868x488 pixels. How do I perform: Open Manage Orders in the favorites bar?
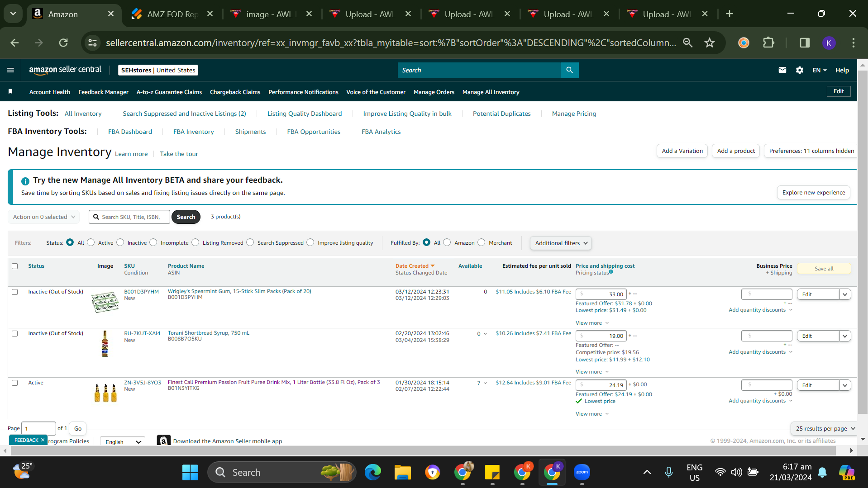[x=434, y=92]
